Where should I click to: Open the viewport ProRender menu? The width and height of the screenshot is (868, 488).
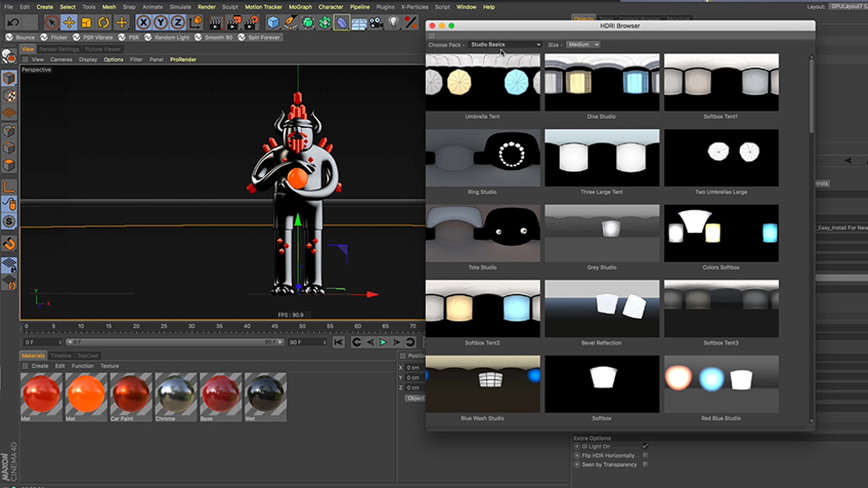point(183,60)
